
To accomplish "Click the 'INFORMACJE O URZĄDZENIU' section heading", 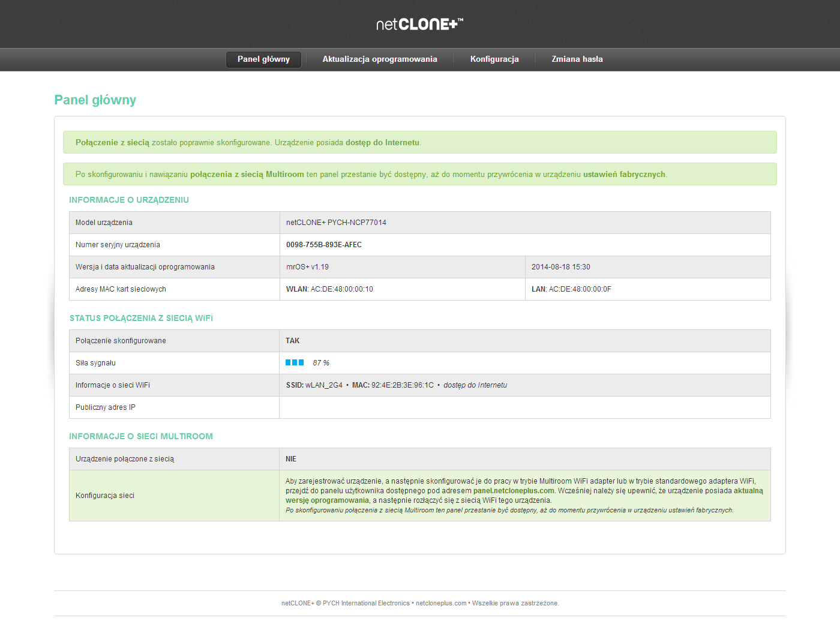I will point(129,200).
